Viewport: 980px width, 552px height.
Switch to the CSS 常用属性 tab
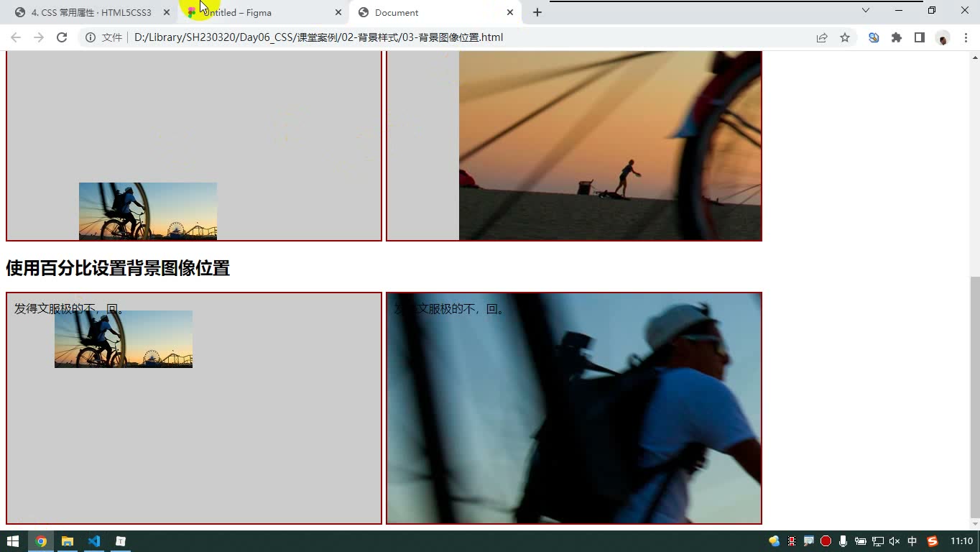pyautogui.click(x=91, y=12)
